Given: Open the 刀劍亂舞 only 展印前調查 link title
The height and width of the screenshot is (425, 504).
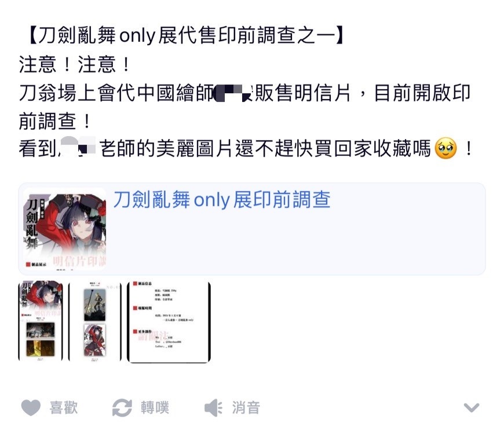Looking at the screenshot, I should tap(222, 200).
